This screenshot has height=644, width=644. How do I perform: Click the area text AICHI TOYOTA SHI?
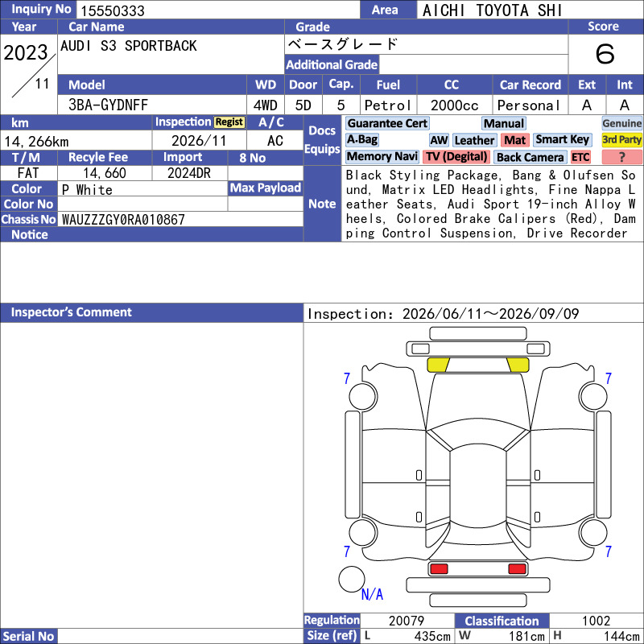click(492, 10)
